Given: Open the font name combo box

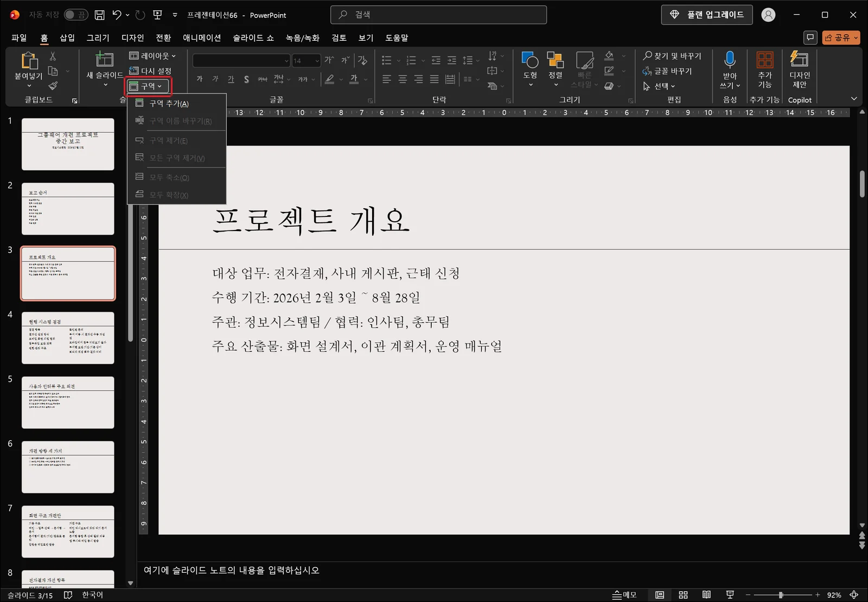Looking at the screenshot, I should (241, 60).
